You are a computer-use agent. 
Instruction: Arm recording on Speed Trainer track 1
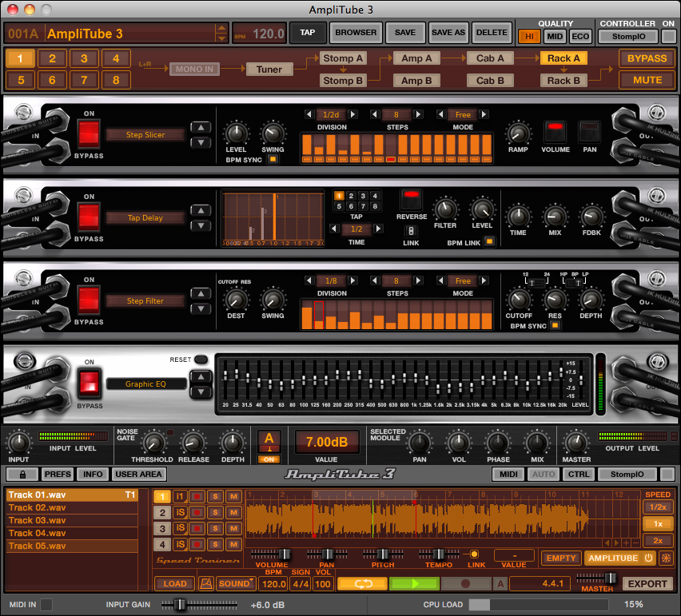pyautogui.click(x=197, y=497)
